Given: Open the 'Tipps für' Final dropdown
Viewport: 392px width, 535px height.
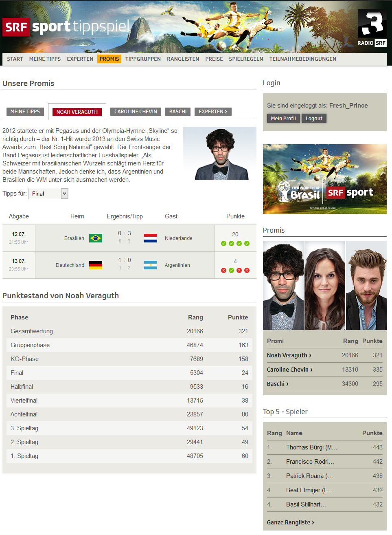Looking at the screenshot, I should tap(48, 194).
